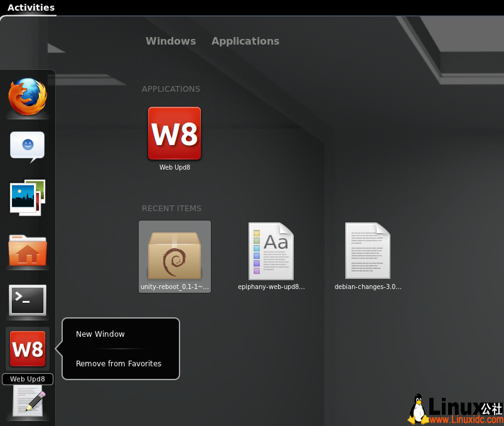
Task: Select New Window in the context menu
Action: click(100, 334)
